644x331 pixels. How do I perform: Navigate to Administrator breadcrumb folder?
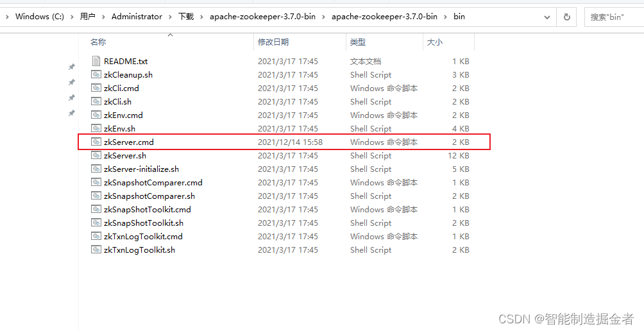[137, 17]
